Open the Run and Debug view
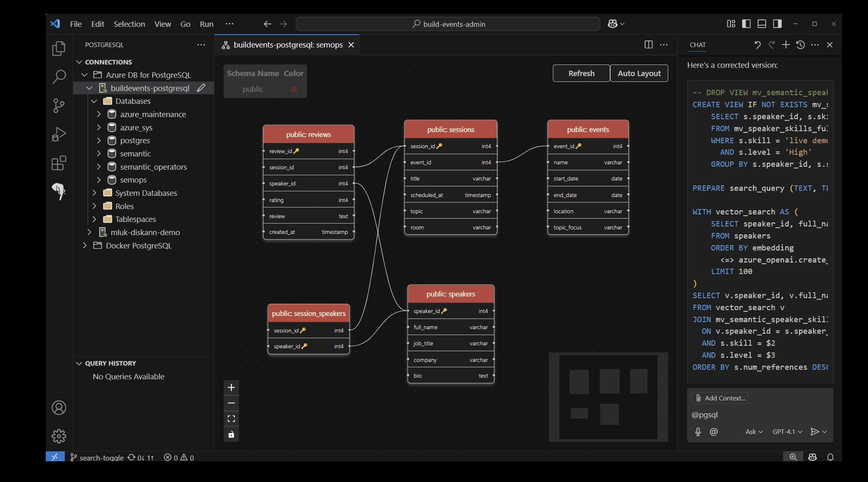Screen dimensions: 868x482 pos(58,134)
